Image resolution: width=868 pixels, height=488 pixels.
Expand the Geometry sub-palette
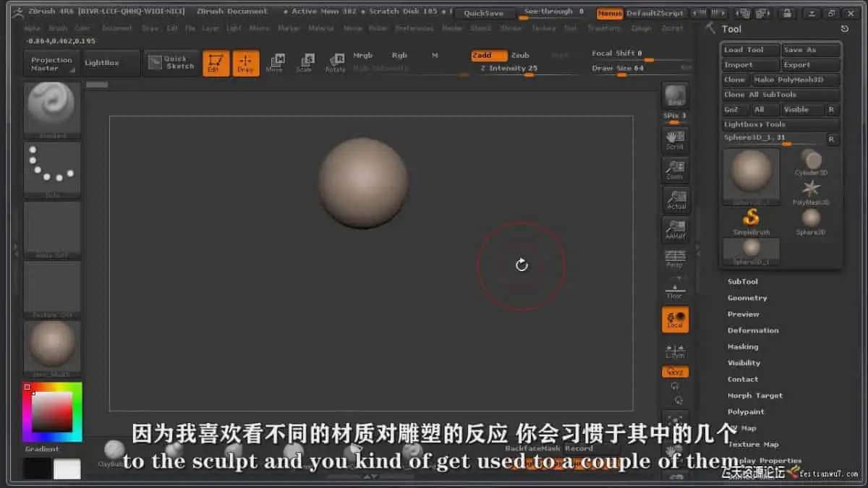[x=747, y=298]
